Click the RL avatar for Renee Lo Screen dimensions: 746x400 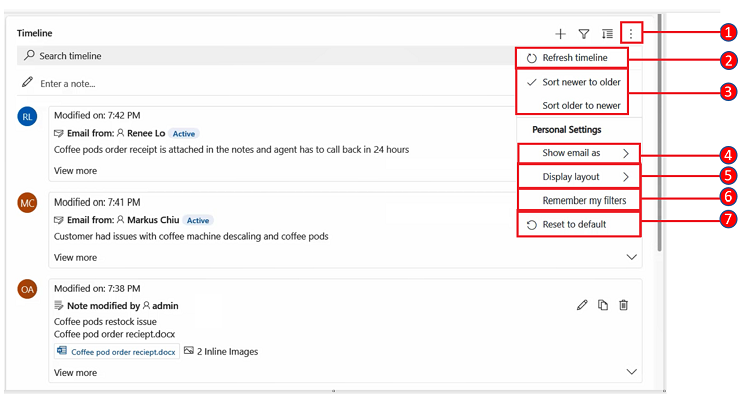(x=27, y=116)
